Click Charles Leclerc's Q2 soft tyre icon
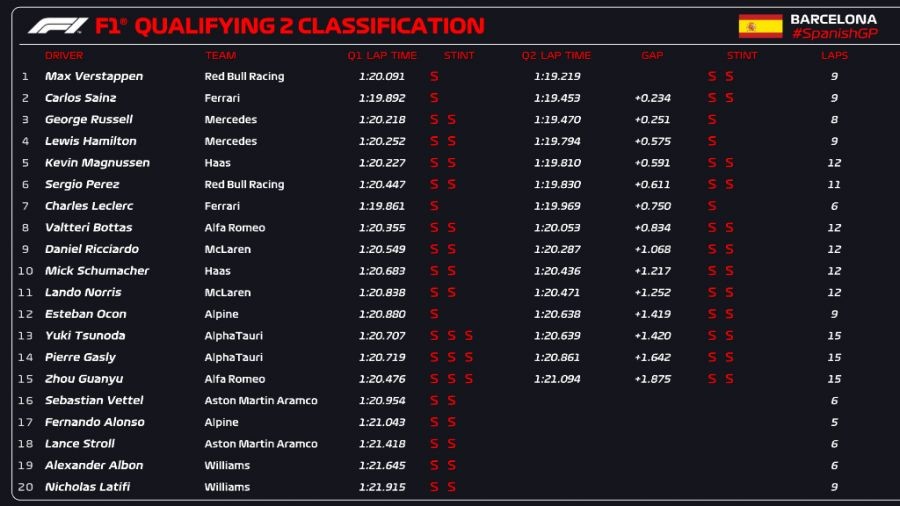This screenshot has height=506, width=900. tap(712, 206)
